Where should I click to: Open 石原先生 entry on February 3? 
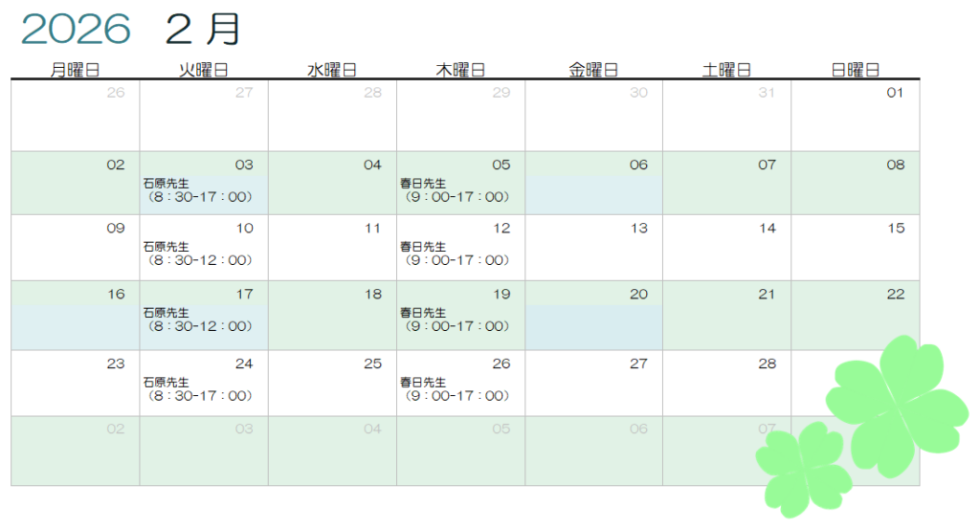click(197, 190)
